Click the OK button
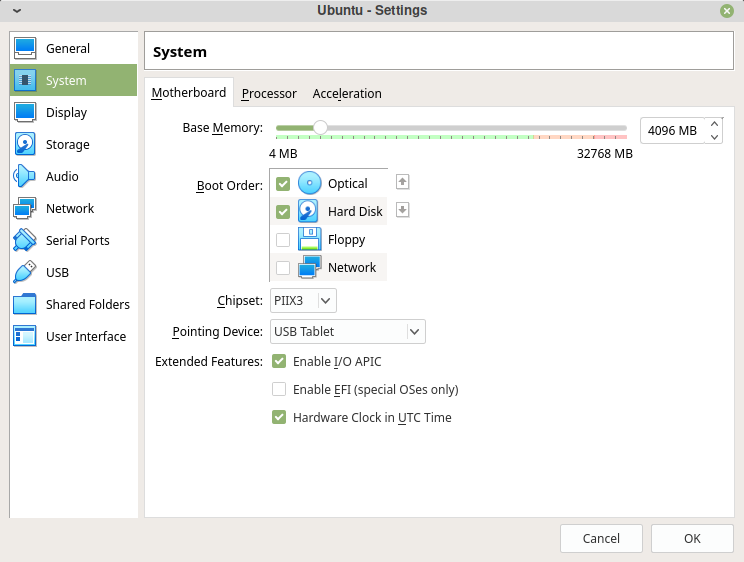The height and width of the screenshot is (562, 744). (x=692, y=538)
